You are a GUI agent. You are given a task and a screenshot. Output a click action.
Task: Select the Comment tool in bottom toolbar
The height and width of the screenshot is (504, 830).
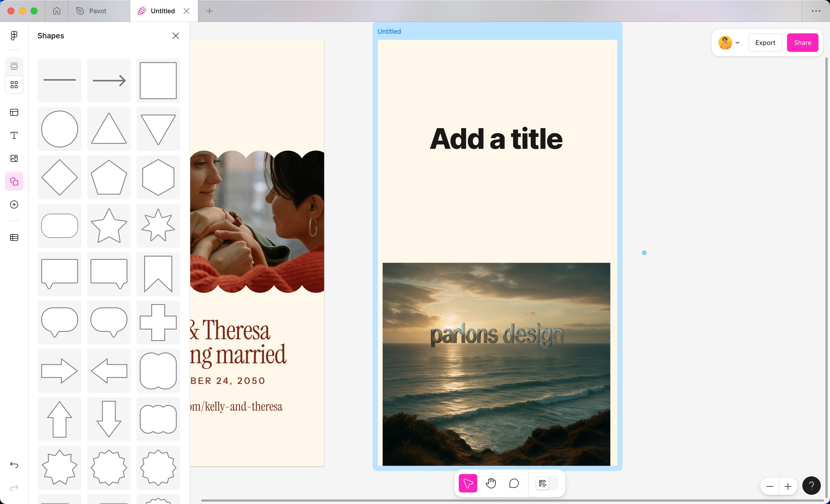(514, 484)
